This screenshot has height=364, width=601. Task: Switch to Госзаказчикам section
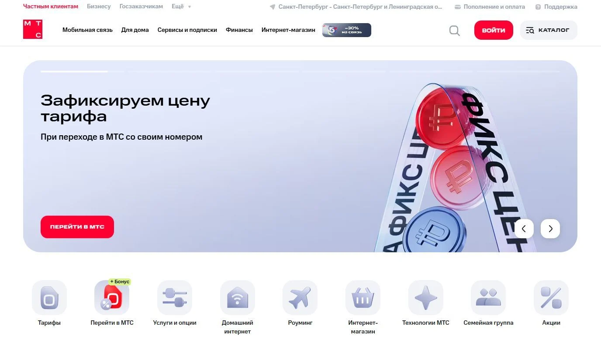pyautogui.click(x=141, y=7)
